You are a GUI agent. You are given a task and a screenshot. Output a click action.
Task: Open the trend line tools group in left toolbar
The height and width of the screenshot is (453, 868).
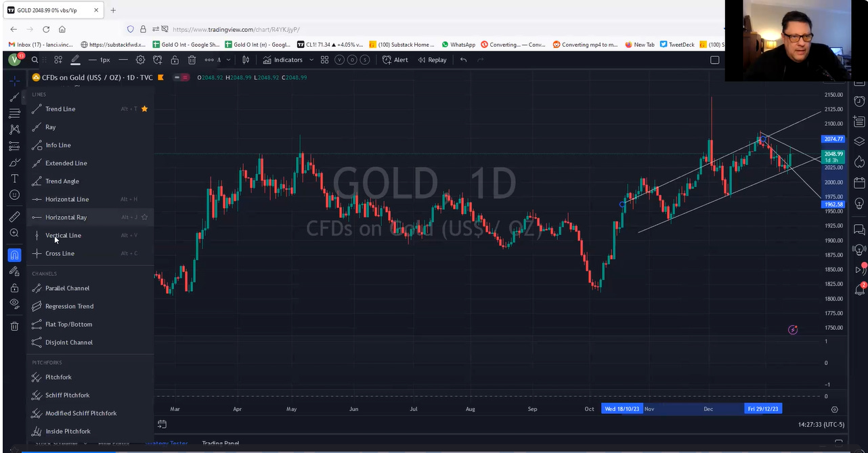coord(14,97)
